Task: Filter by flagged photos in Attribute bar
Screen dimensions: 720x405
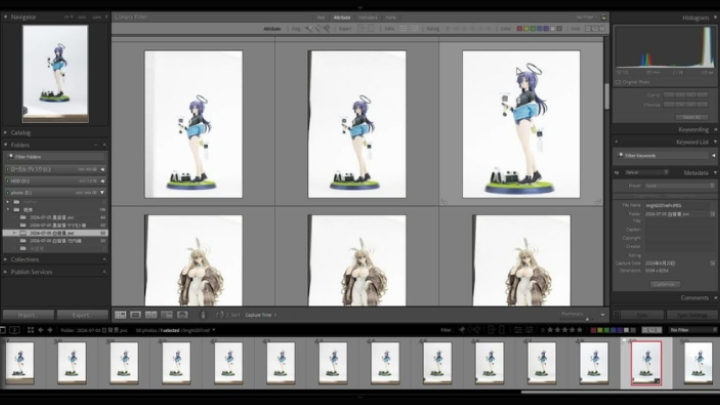Action: click(309, 28)
